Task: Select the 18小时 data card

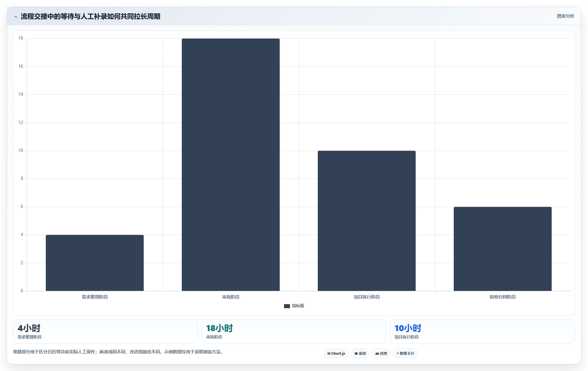Action: pyautogui.click(x=294, y=331)
